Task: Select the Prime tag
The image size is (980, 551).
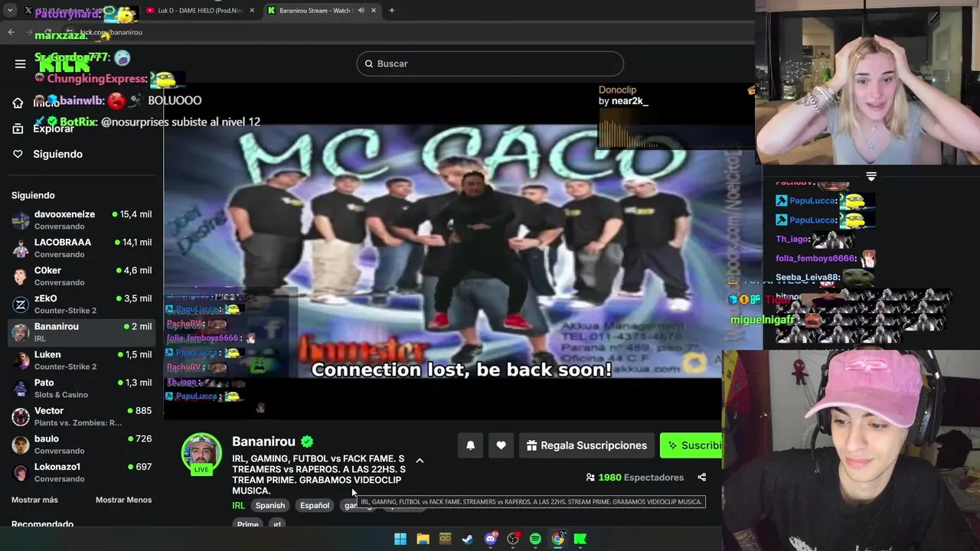Action: pyautogui.click(x=247, y=524)
